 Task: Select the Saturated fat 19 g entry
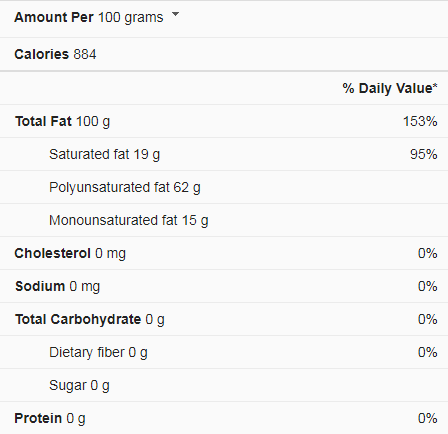tap(104, 155)
